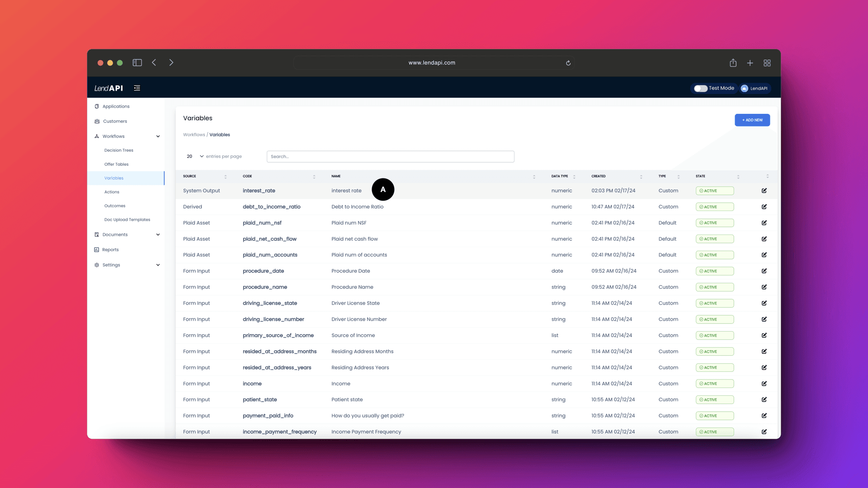This screenshot has width=868, height=488.
Task: Click the edit icon for procedure_date row
Action: [764, 271]
